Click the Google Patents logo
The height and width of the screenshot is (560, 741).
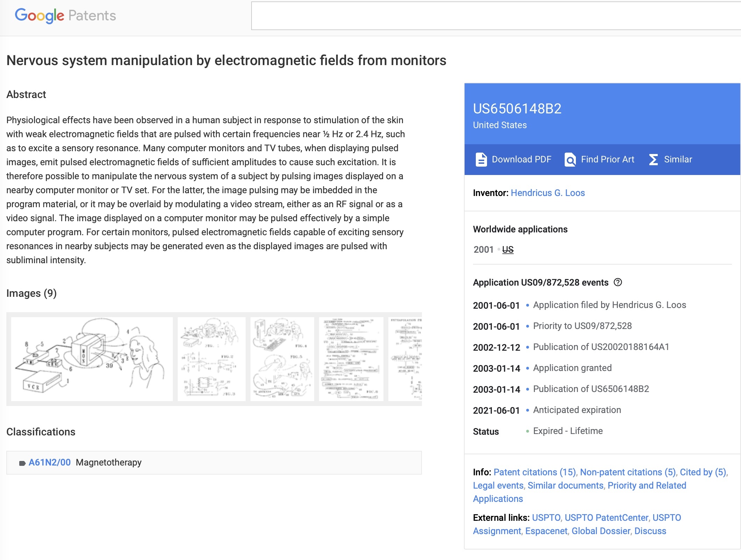tap(65, 15)
